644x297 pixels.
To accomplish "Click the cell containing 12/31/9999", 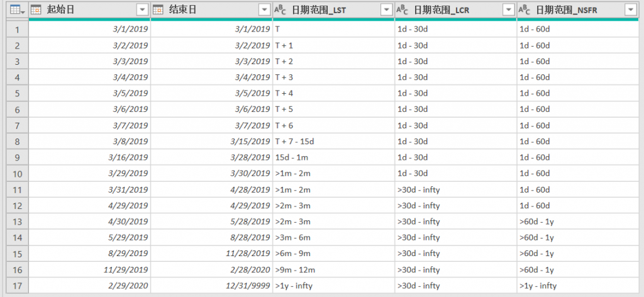I will [211, 286].
